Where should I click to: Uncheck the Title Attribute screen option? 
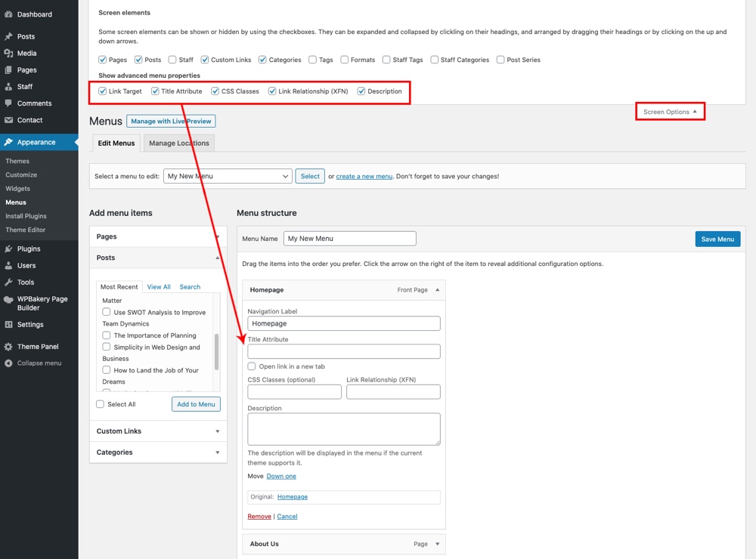pyautogui.click(x=155, y=91)
